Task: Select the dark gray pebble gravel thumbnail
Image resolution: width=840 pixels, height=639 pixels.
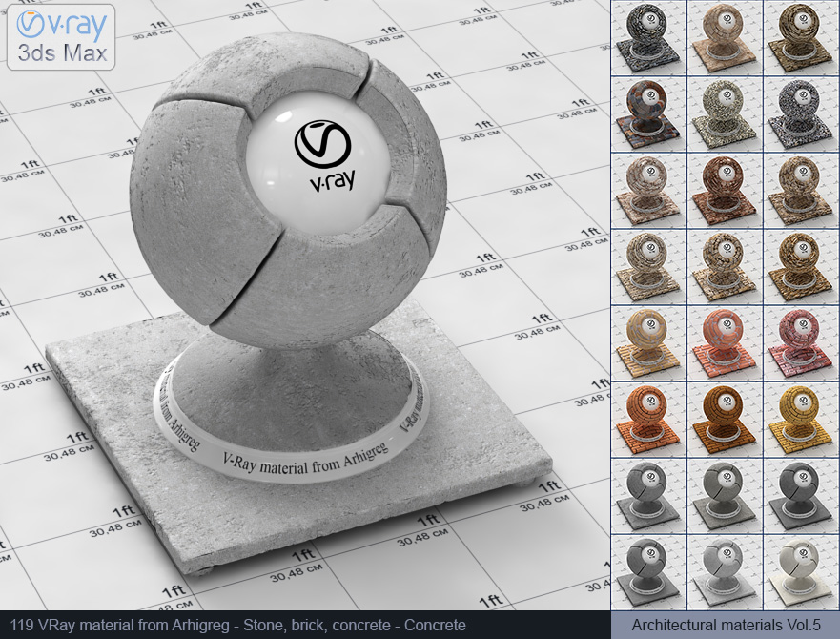Action: [x=802, y=114]
